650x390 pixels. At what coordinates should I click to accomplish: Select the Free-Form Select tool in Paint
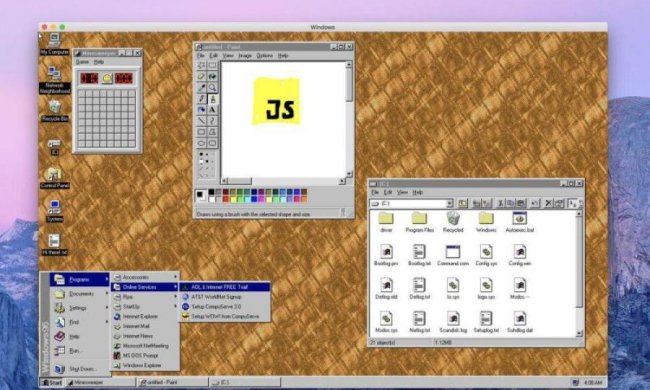point(201,65)
